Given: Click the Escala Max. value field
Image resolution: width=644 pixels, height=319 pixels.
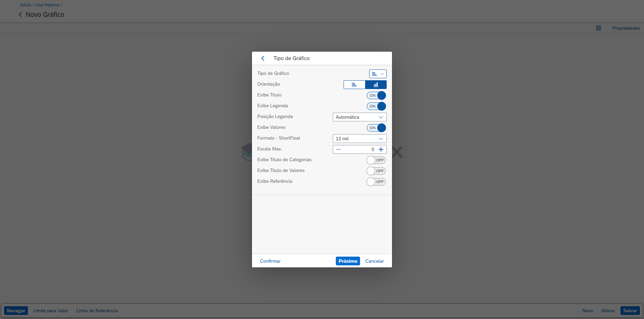Looking at the screenshot, I should [x=359, y=149].
